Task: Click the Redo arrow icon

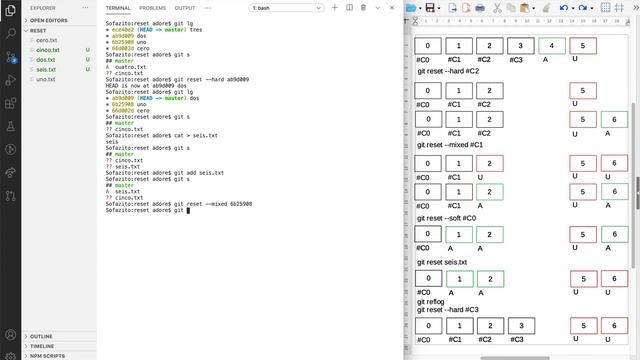Action: pyautogui.click(x=583, y=8)
